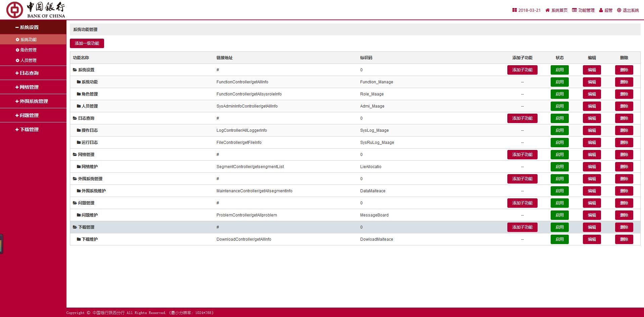Expand the 网络管理 sidebar section

click(x=27, y=87)
